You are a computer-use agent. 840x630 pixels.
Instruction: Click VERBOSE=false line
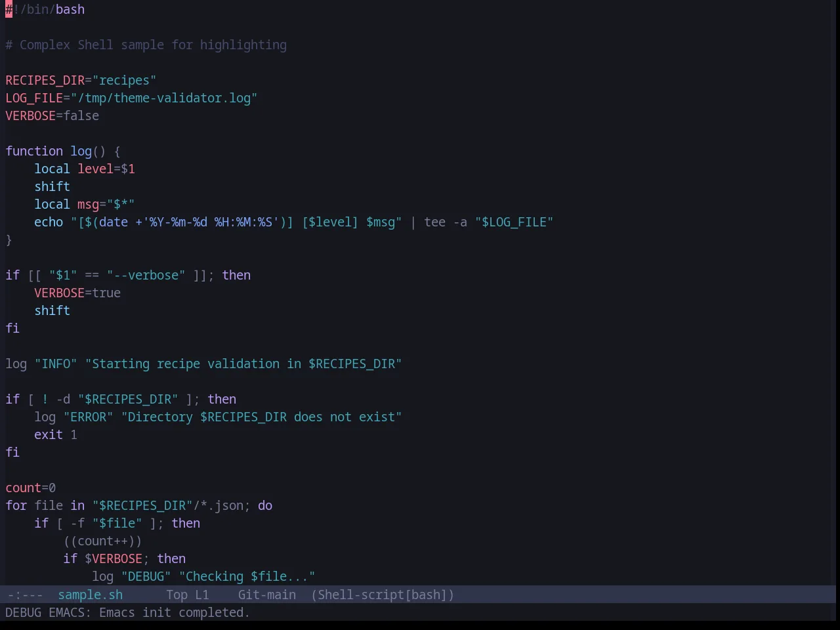pyautogui.click(x=52, y=115)
